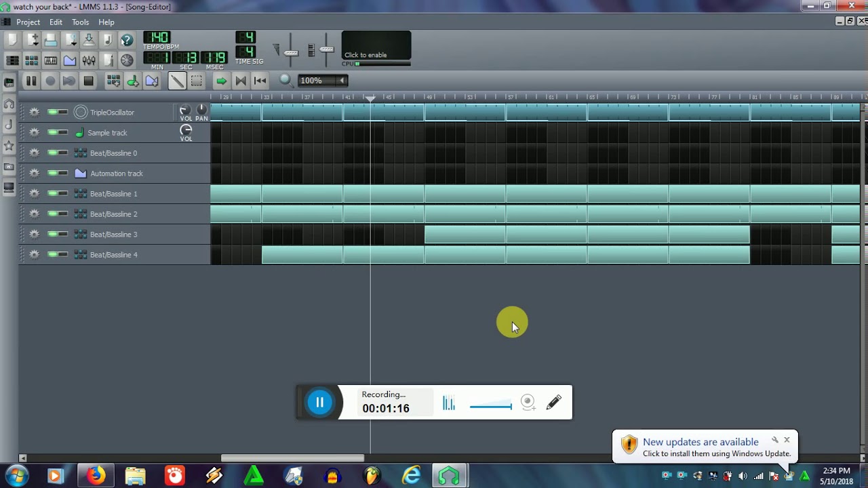Open Beat/Bassline 0 gear menu
868x488 pixels.
click(x=34, y=153)
